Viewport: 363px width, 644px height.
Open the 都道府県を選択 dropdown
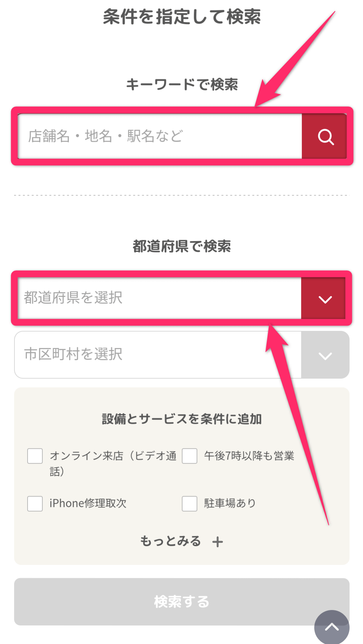coord(158,299)
